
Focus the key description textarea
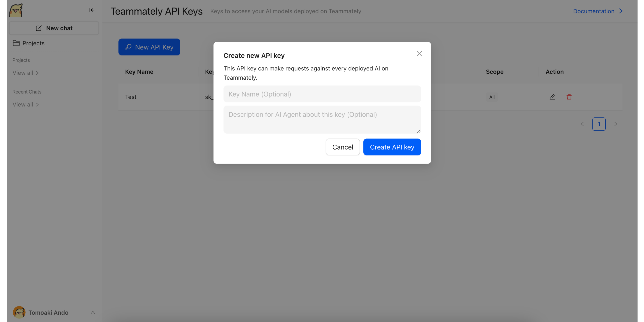[x=322, y=120]
